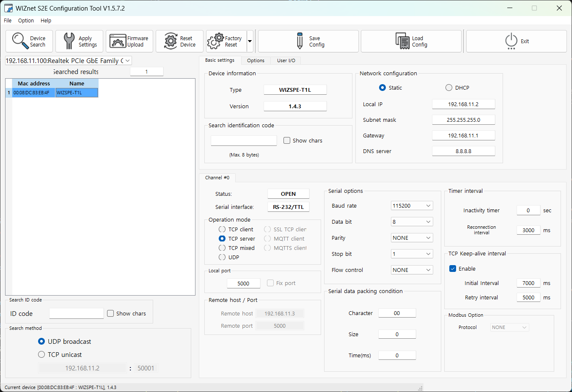Toggle Show chars for identification code

click(287, 140)
